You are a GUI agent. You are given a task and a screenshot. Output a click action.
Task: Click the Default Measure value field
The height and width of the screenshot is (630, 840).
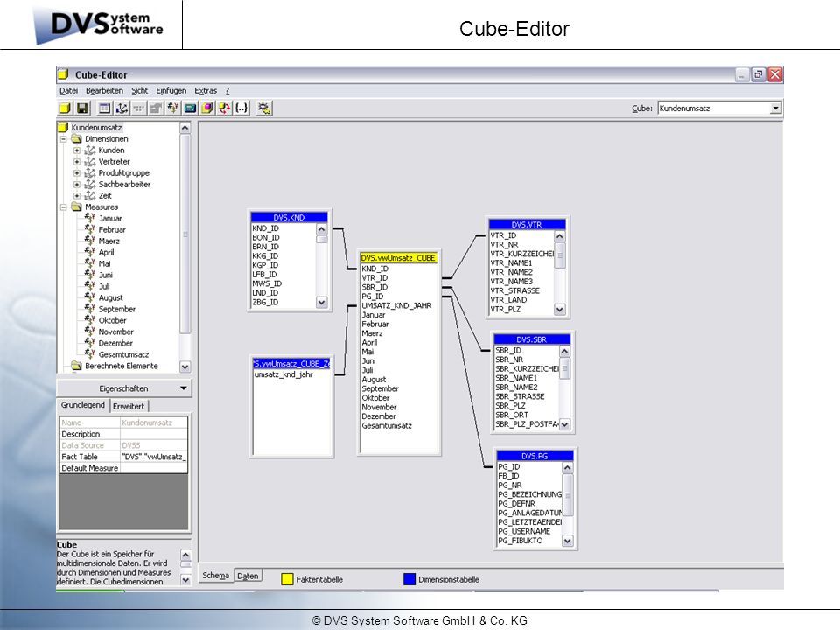coord(154,467)
